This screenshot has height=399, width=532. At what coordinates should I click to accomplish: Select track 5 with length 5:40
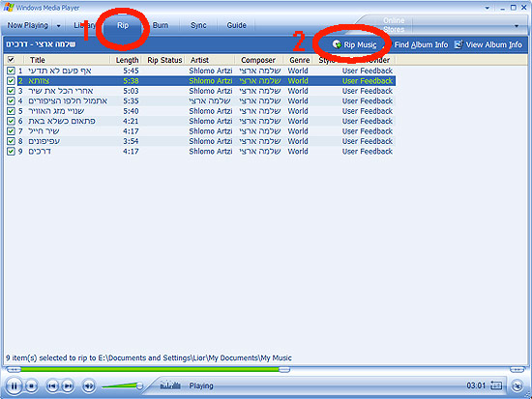click(x=206, y=111)
